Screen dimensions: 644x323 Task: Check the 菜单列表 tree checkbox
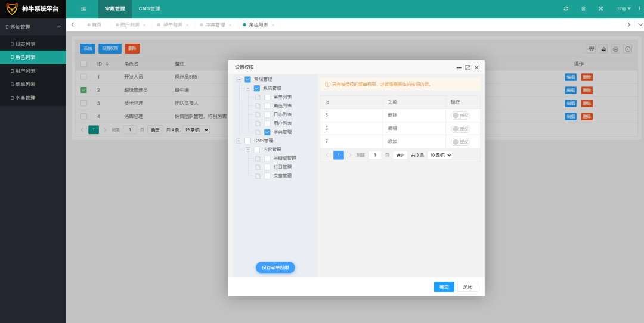(267, 97)
